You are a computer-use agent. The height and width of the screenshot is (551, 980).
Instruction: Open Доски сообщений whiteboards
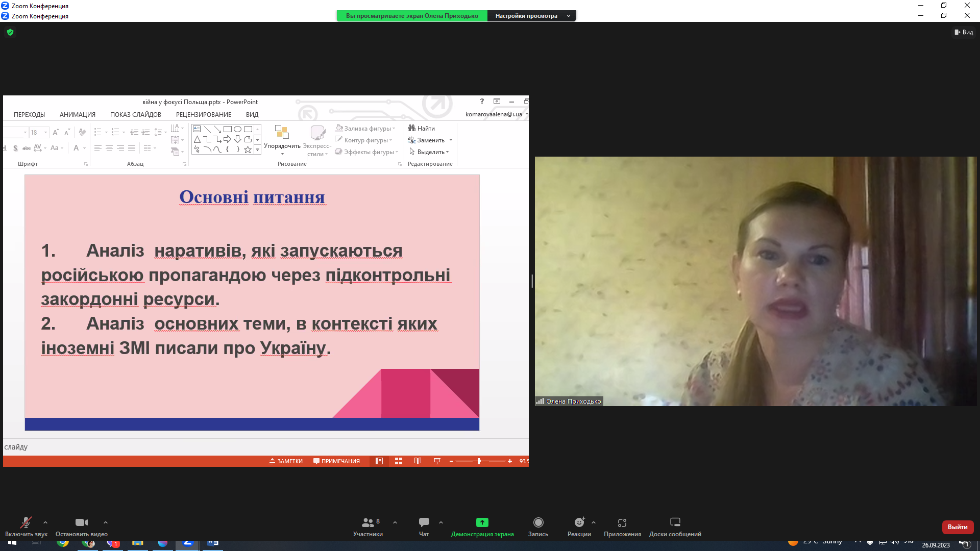pyautogui.click(x=675, y=527)
